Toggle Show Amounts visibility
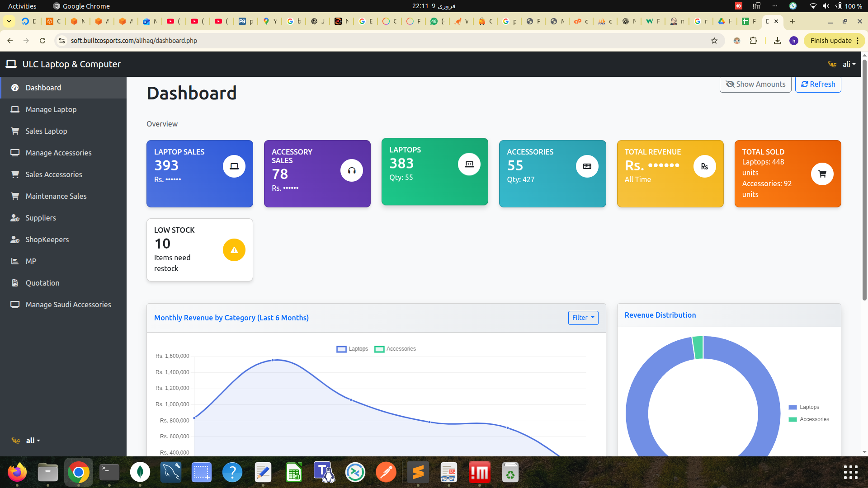The height and width of the screenshot is (488, 868). pyautogui.click(x=755, y=84)
